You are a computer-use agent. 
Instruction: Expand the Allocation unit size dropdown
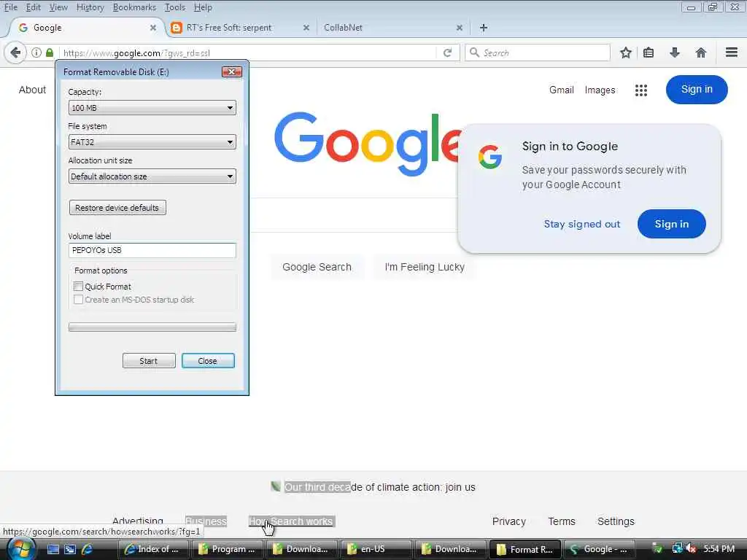click(x=152, y=176)
